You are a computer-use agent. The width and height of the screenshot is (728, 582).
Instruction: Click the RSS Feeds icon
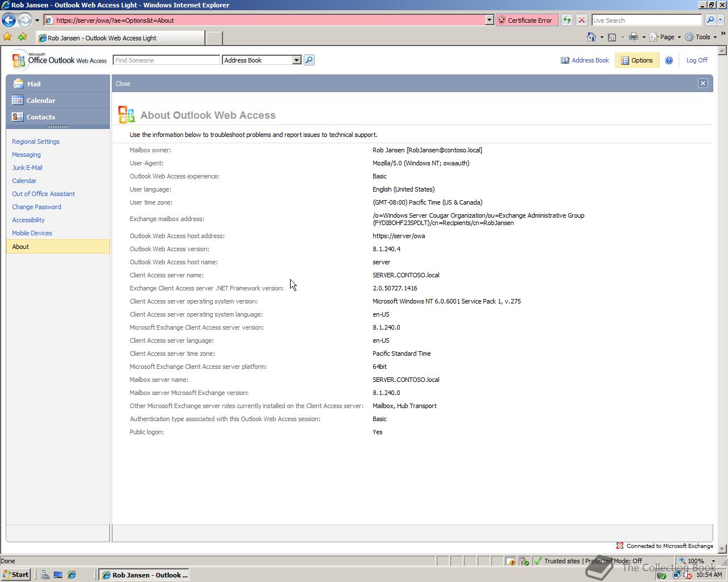(x=612, y=37)
